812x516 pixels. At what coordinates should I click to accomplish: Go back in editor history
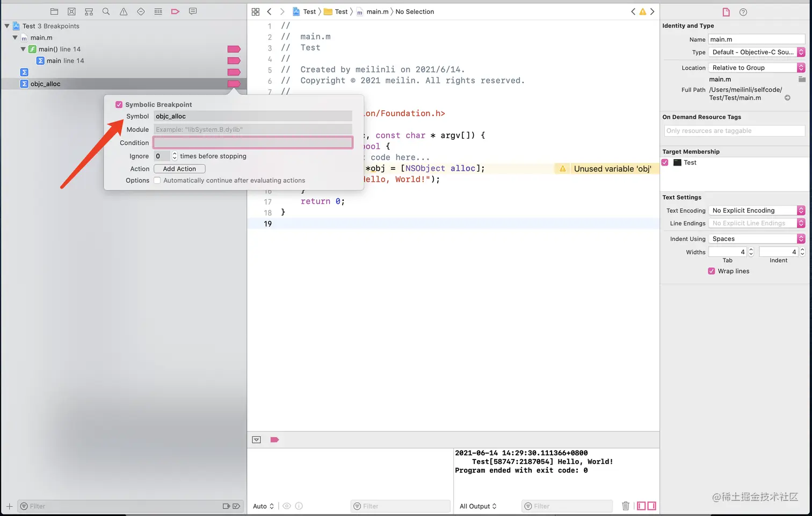[x=270, y=11]
